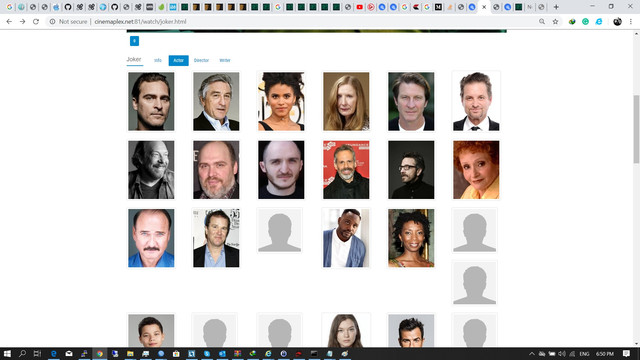Image resolution: width=640 pixels, height=360 pixels.
Task: Open Chrome's three-dot menu
Action: pos(631,22)
